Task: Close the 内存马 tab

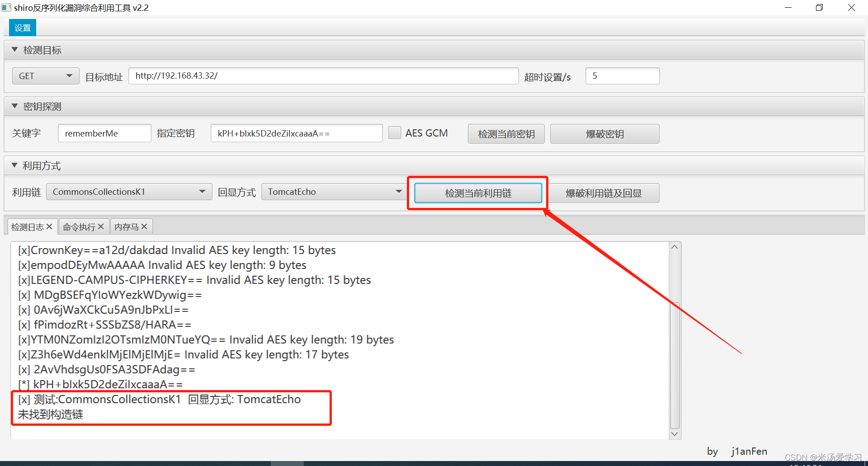Action: coord(144,226)
